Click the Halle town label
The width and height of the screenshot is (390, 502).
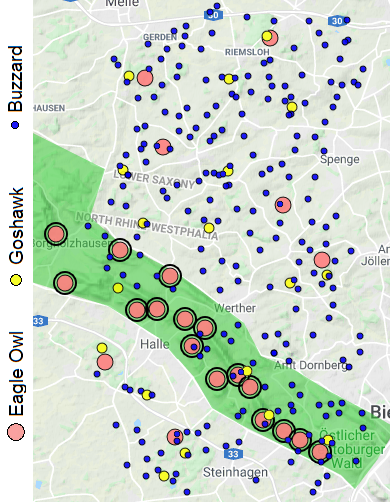pyautogui.click(x=155, y=344)
